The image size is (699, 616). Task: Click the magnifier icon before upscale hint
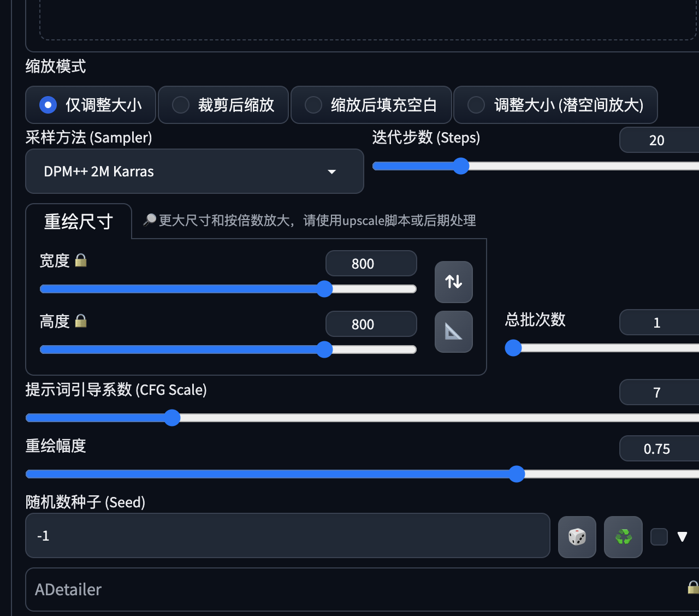point(149,220)
